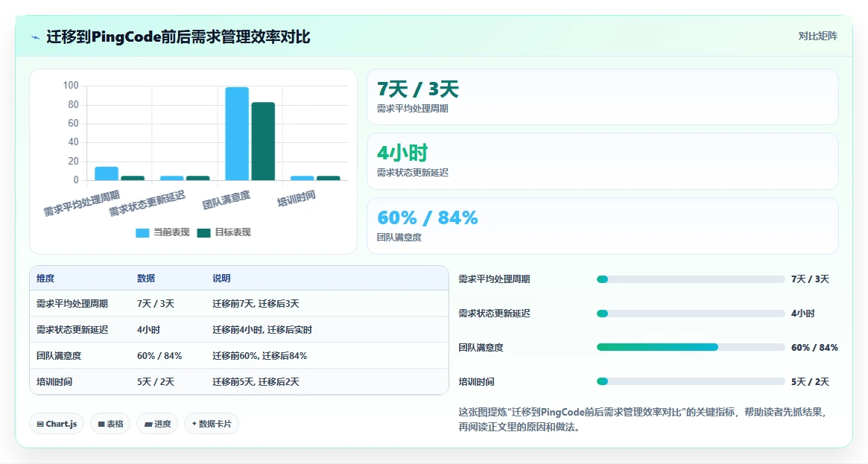Viewport: 868px width, 464px height.
Task: Select the Chart.js tag chip
Action: pyautogui.click(x=57, y=424)
